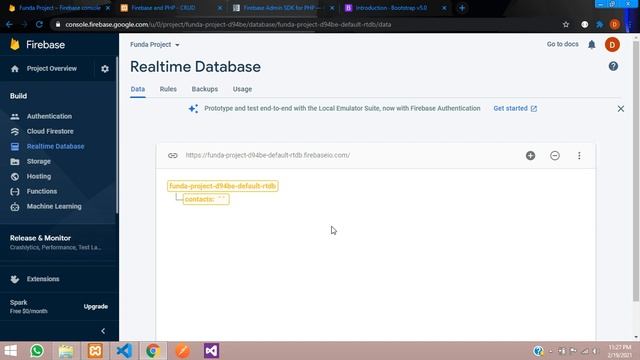Open WhatsApp from the taskbar

(x=37, y=351)
